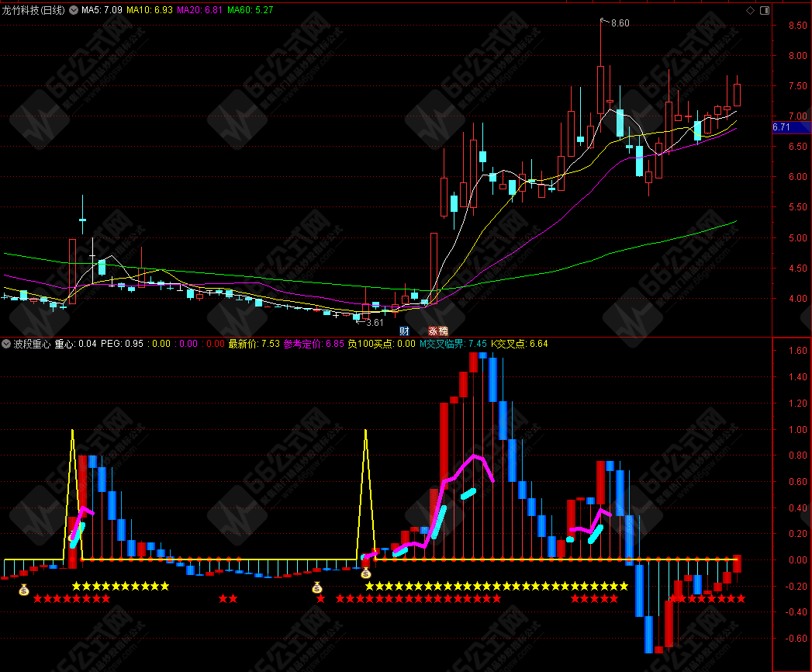812x672 pixels.
Task: Toggle the side panel icon at top right
Action: pos(765,10)
